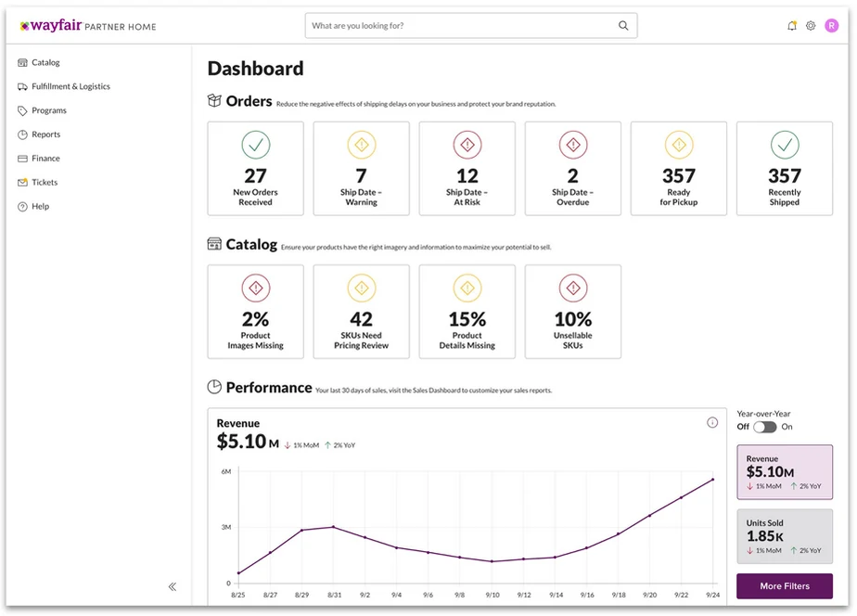The width and height of the screenshot is (857, 616).
Task: Open the 10% Unsellable SKUs value
Action: pos(573,319)
